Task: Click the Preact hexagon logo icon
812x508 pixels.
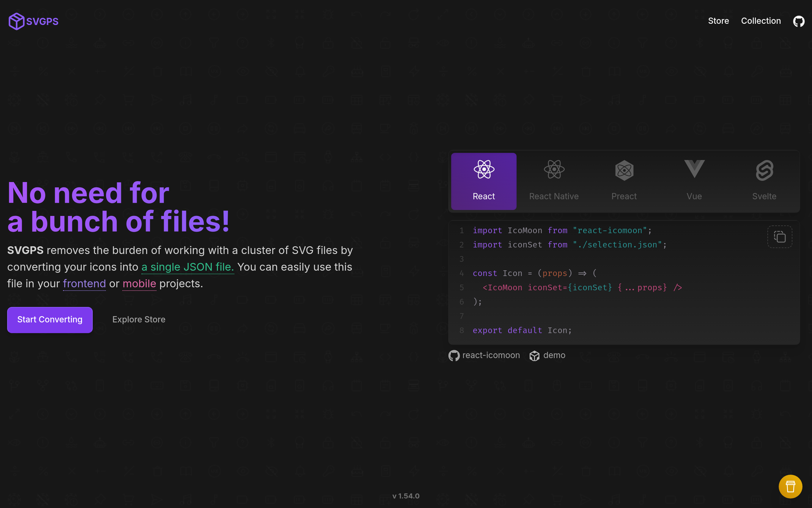Action: tap(624, 170)
